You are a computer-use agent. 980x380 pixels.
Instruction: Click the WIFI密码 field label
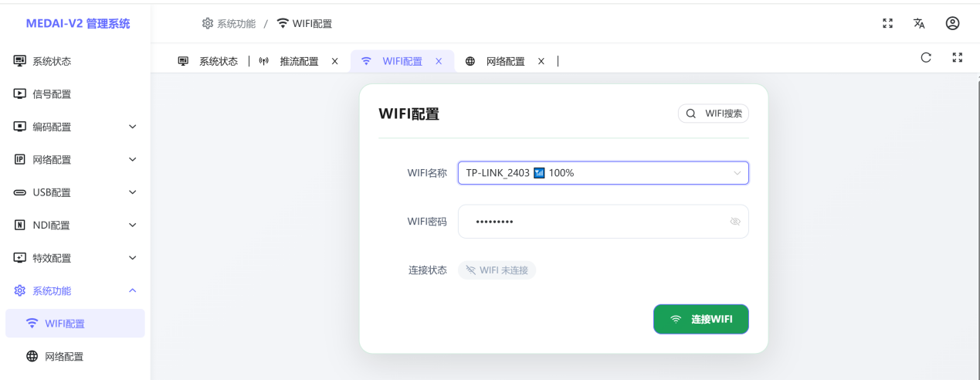point(427,222)
